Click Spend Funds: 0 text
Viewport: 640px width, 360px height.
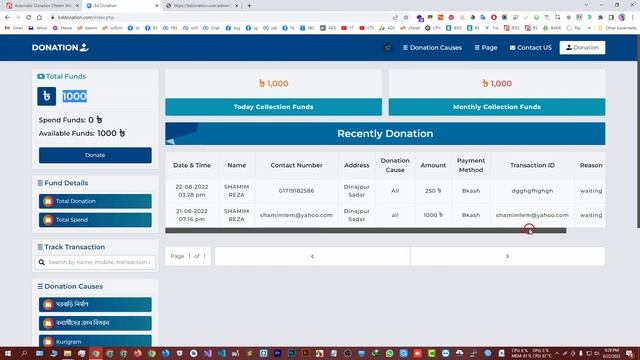point(71,120)
